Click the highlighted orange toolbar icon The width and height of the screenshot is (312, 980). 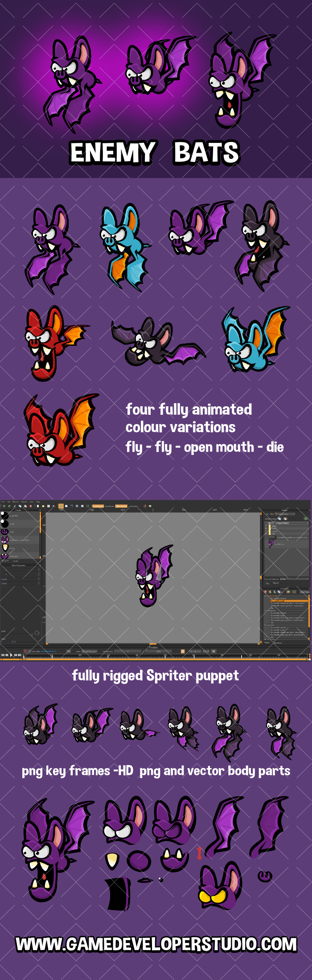[61, 506]
